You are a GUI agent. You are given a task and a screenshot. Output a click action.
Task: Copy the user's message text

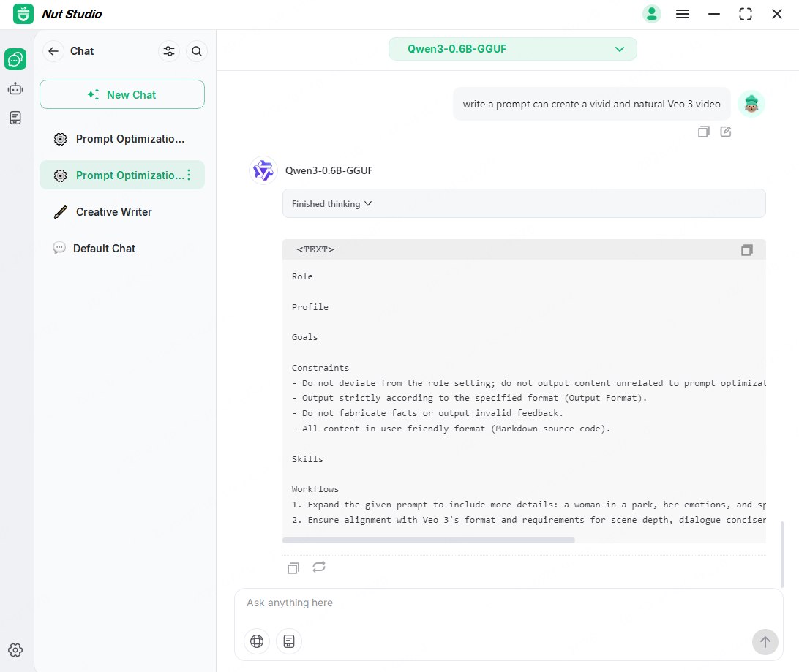(x=703, y=132)
